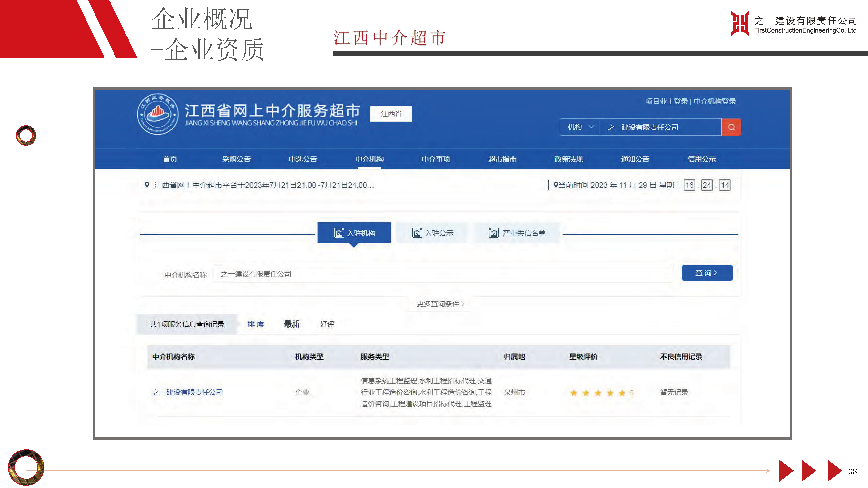Viewport: 868px width, 488px height.
Task: Click the 排序 label
Action: tap(255, 324)
